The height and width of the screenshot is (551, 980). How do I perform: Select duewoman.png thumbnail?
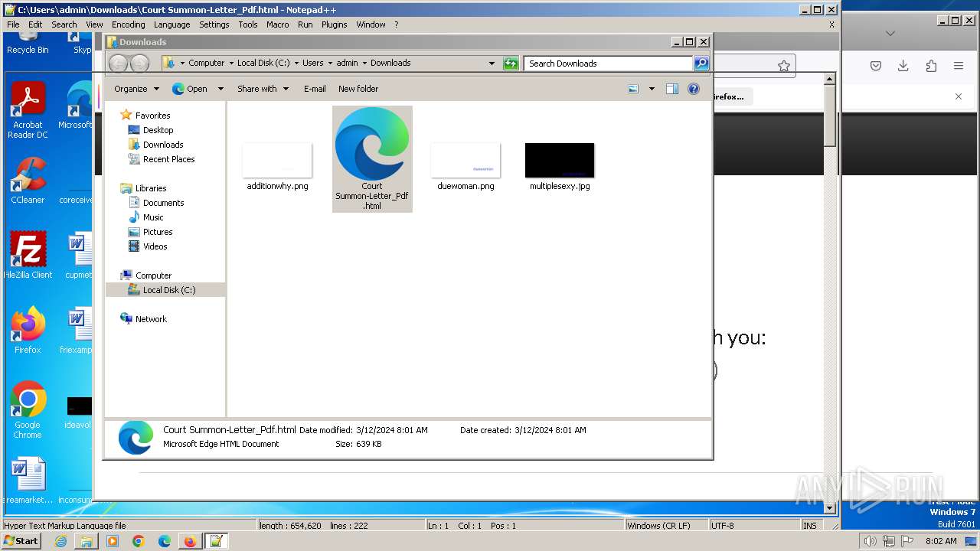coord(465,160)
